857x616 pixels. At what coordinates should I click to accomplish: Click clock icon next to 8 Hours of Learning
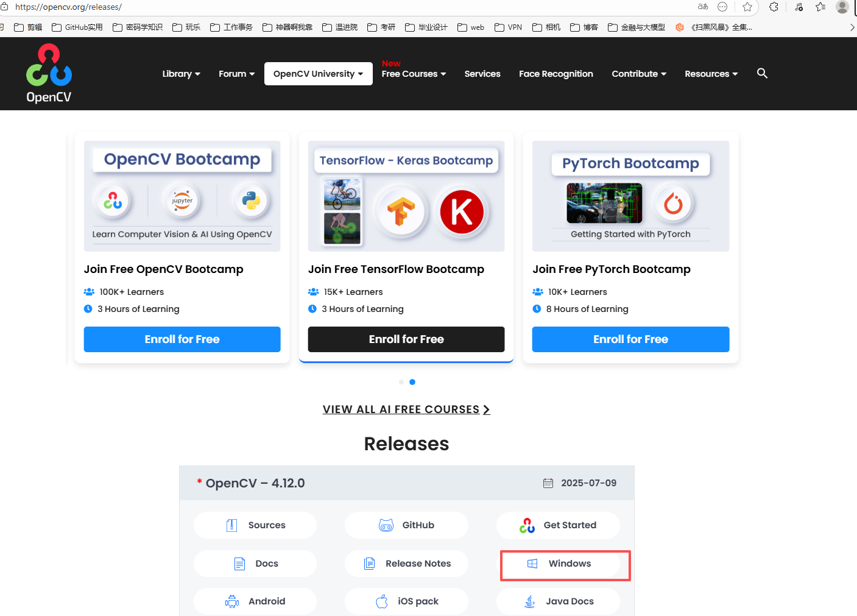537,309
